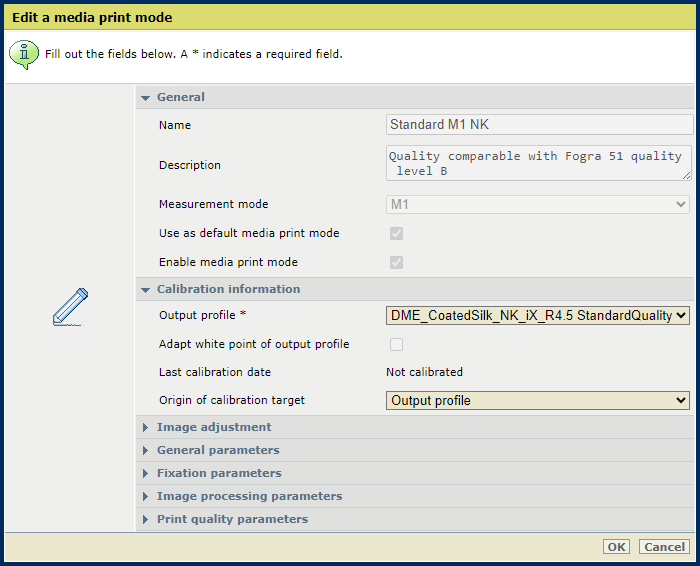Click the OK button
The image size is (700, 566).
[616, 547]
